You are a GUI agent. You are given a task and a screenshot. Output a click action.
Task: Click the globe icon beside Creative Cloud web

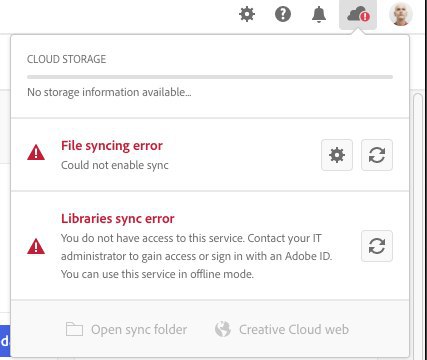pyautogui.click(x=223, y=329)
